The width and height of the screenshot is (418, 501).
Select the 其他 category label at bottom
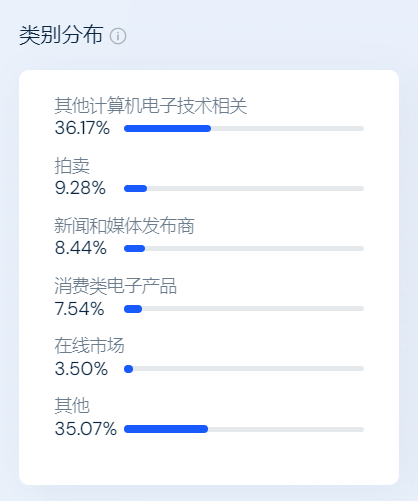click(72, 406)
